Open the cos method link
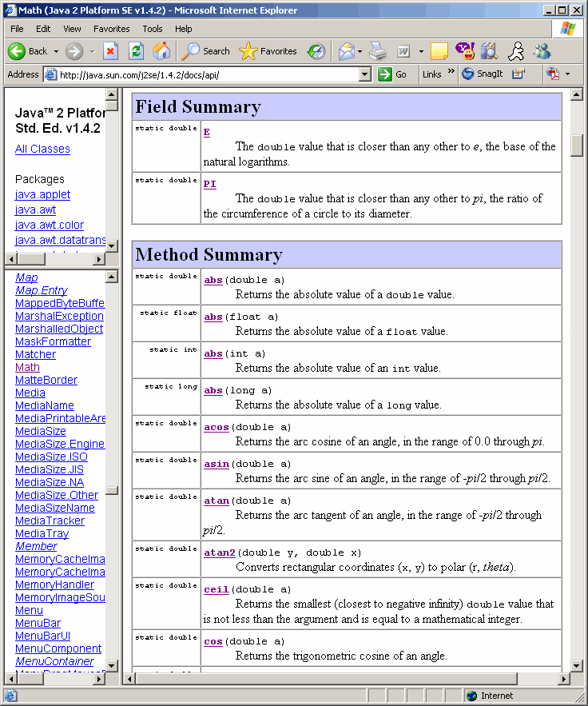 pyautogui.click(x=213, y=641)
